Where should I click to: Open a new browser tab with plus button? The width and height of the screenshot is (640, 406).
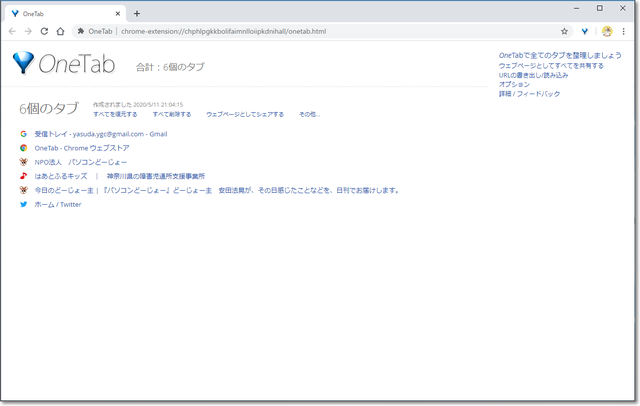coord(137,13)
